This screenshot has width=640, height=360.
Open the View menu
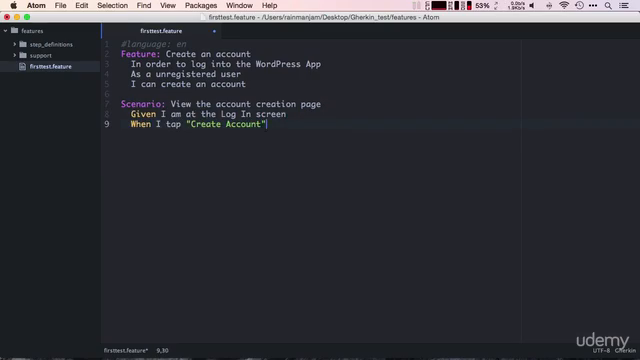coord(168,5)
